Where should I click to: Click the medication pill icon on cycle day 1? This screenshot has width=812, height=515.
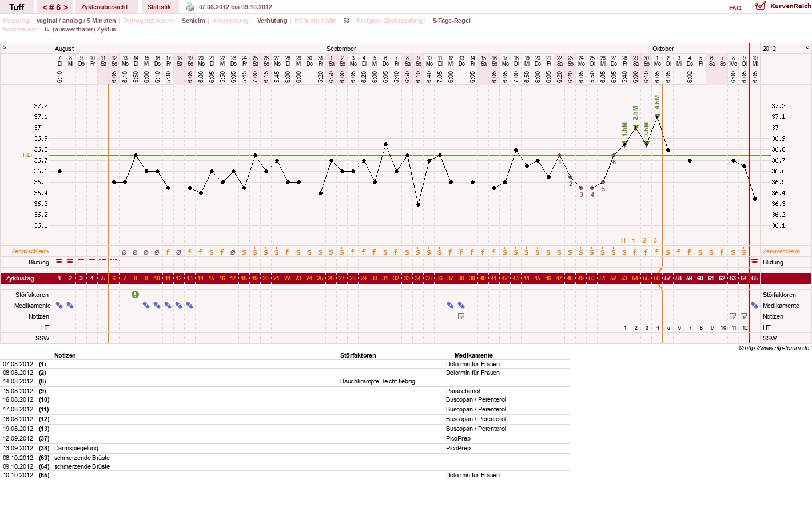tap(59, 305)
